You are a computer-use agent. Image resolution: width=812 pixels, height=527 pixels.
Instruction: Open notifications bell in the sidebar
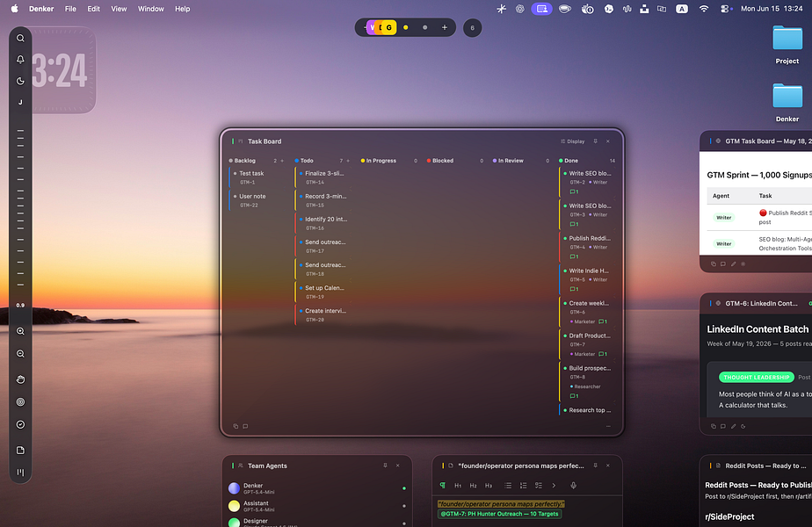click(20, 60)
